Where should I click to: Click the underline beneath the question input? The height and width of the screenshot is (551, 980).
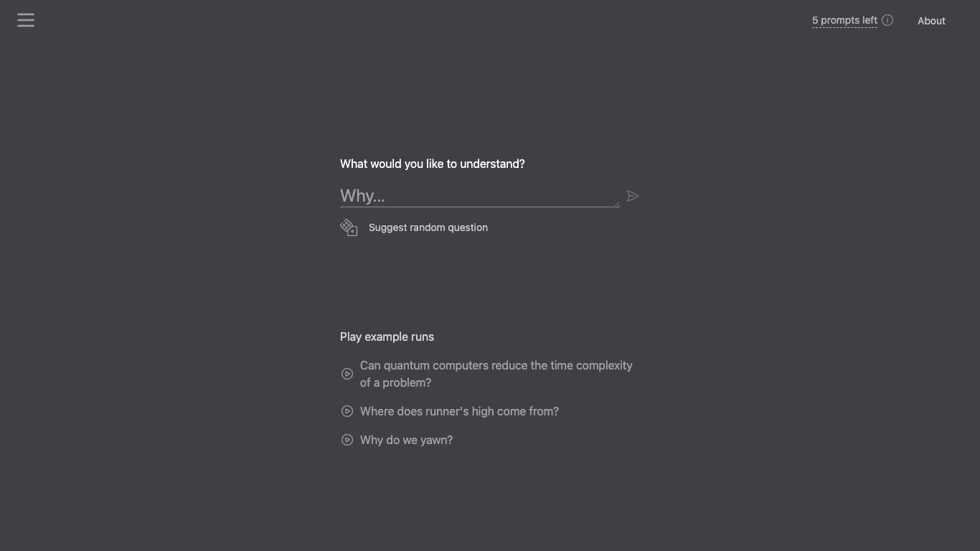pos(479,207)
